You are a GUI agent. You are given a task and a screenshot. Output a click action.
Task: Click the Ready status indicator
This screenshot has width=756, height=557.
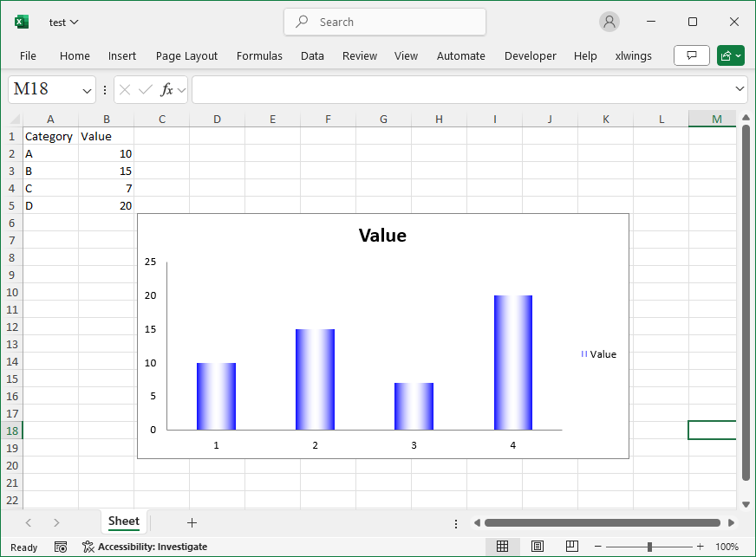click(x=23, y=547)
